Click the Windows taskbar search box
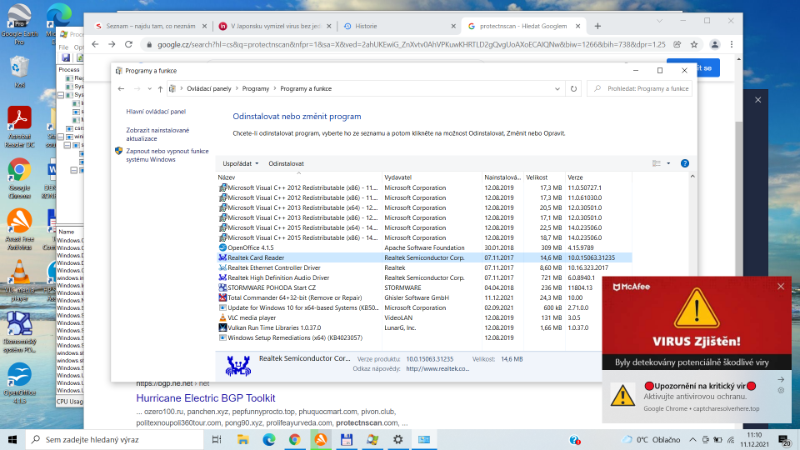800x450 pixels. click(115, 439)
